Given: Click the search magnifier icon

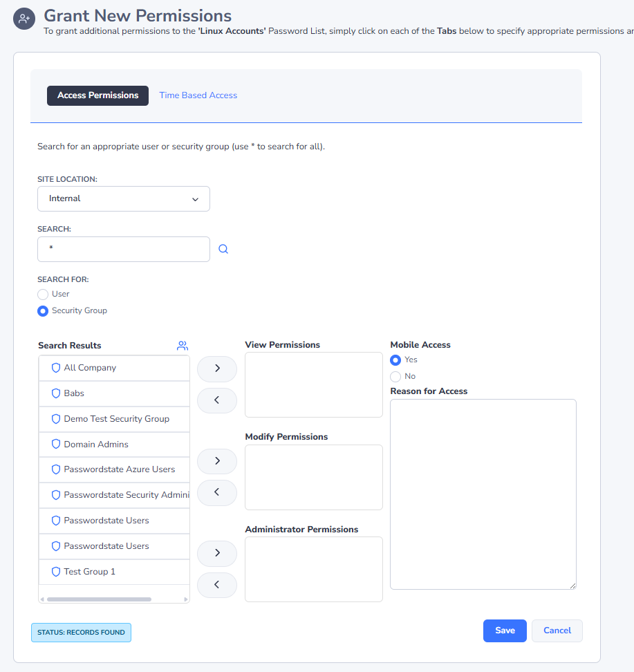Looking at the screenshot, I should tap(223, 249).
